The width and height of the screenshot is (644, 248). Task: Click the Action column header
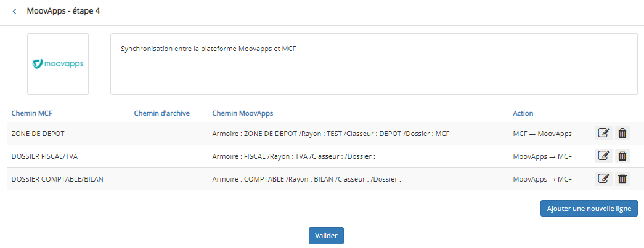(523, 113)
